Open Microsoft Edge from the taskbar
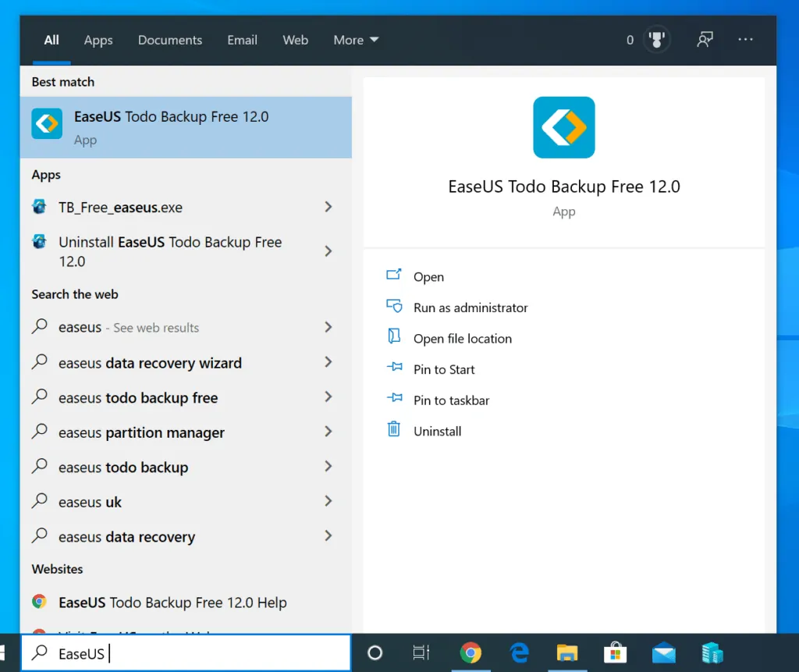This screenshot has height=672, width=799. (x=518, y=652)
